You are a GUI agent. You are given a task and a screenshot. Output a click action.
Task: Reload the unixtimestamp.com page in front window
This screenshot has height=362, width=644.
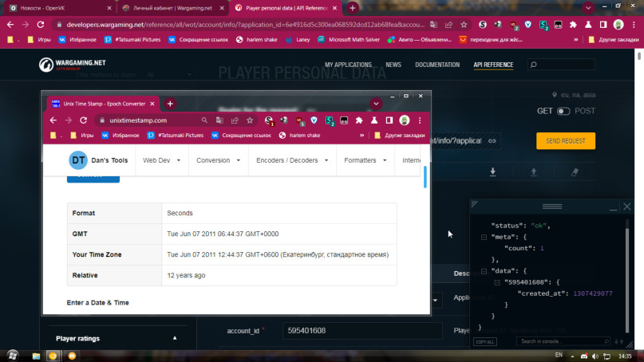tap(83, 120)
